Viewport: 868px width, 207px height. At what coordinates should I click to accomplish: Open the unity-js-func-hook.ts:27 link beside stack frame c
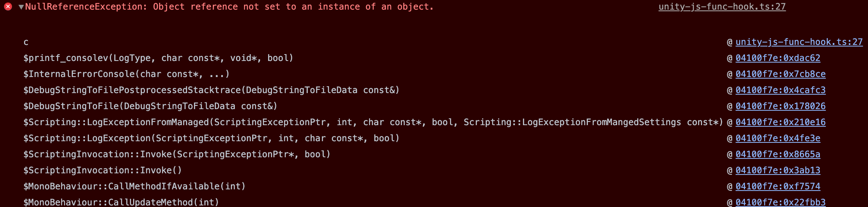click(799, 42)
